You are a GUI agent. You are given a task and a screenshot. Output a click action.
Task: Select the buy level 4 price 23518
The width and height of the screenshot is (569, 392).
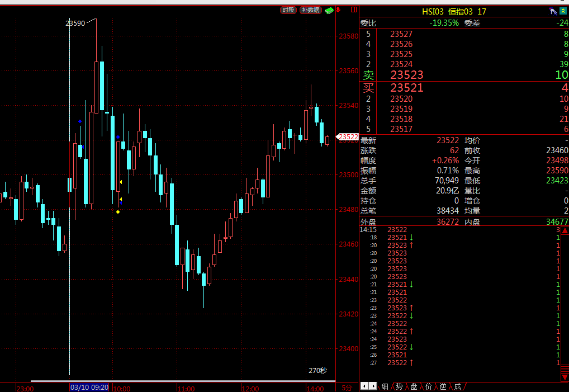click(x=401, y=119)
